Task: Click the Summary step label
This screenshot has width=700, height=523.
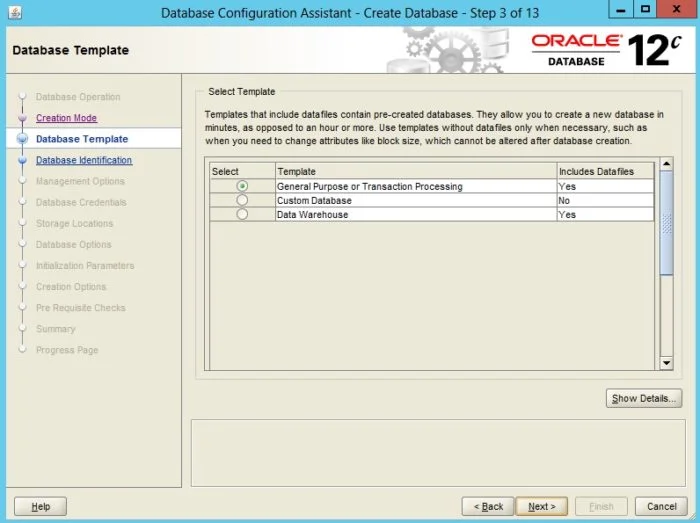Action: pyautogui.click(x=56, y=329)
